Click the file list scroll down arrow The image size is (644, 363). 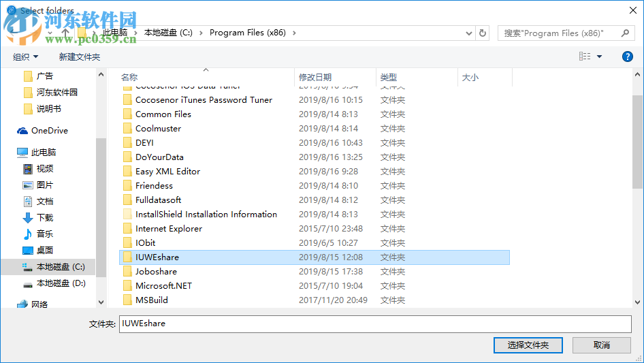pos(637,302)
